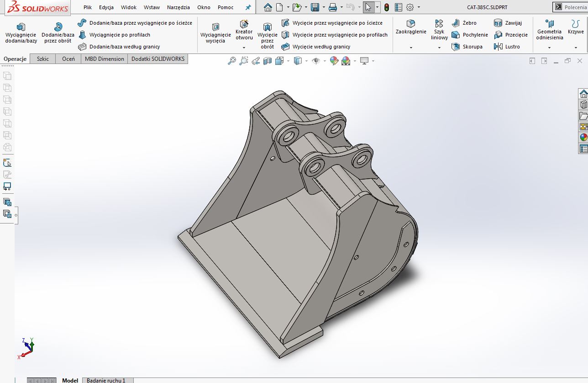Click the Edit Appearance color ball icon
Viewport: 588px width, 383px height.
point(334,61)
